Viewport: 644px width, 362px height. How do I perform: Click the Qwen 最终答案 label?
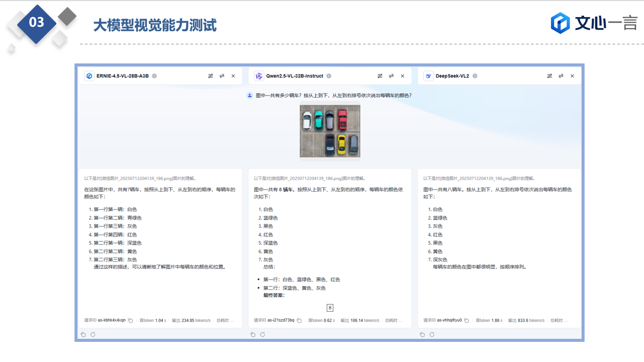point(274,295)
